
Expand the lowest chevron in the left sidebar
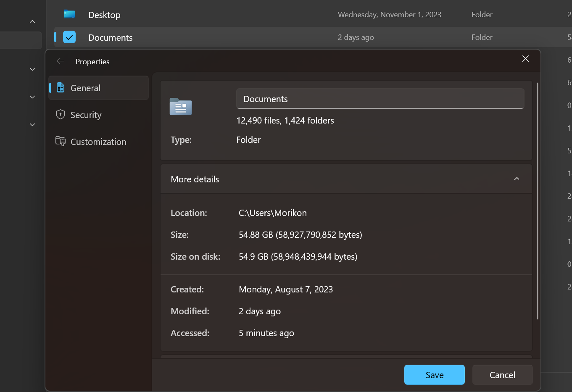tap(32, 124)
